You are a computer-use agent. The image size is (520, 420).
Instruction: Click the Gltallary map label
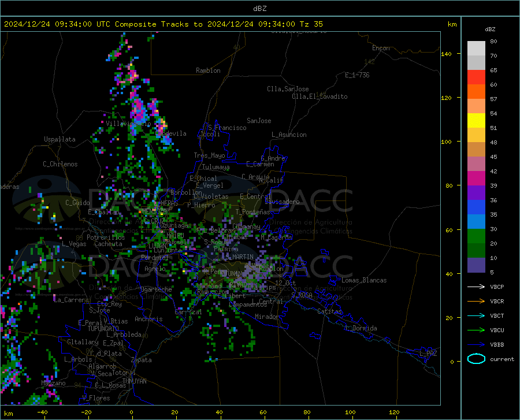[x=83, y=342]
